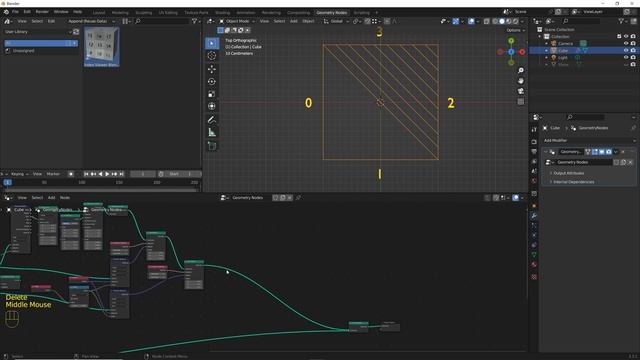Open the node editor Add menu
Image resolution: width=640 pixels, height=360 pixels.
click(51, 198)
